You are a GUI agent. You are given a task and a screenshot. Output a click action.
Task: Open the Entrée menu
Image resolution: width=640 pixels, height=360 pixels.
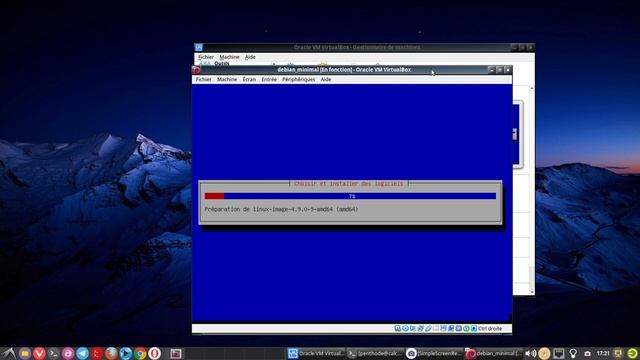pos(269,80)
